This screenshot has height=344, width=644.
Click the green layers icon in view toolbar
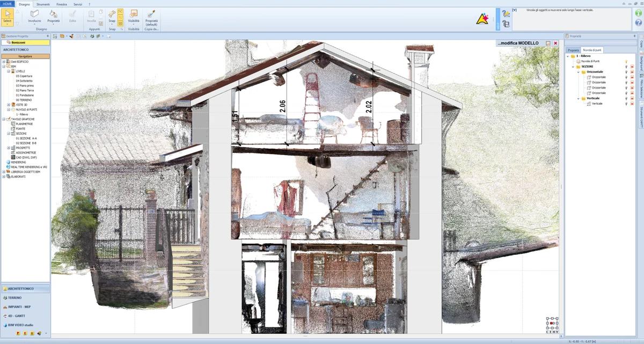pyautogui.click(x=98, y=36)
